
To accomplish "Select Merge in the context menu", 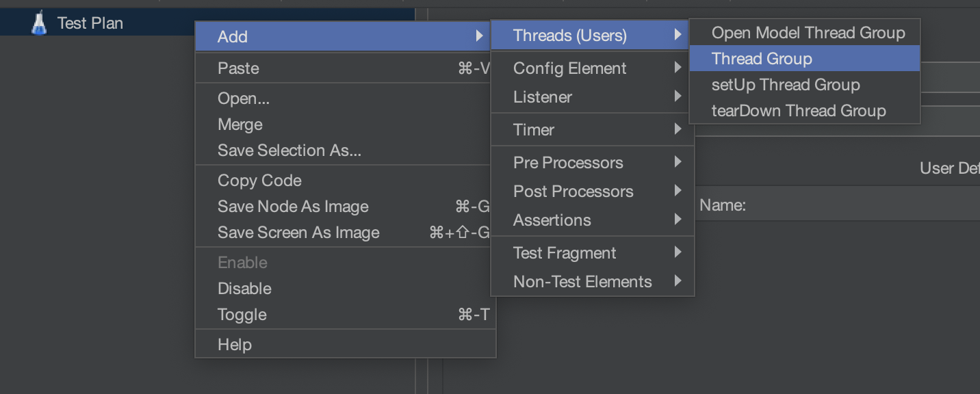I will [x=240, y=124].
